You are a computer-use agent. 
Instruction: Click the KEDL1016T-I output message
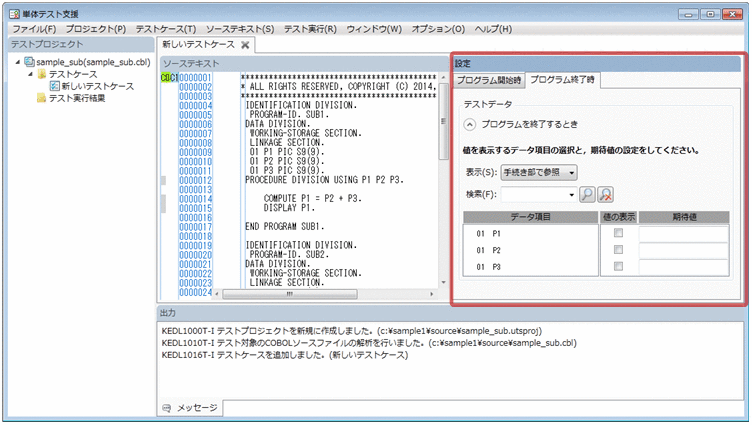(x=285, y=355)
